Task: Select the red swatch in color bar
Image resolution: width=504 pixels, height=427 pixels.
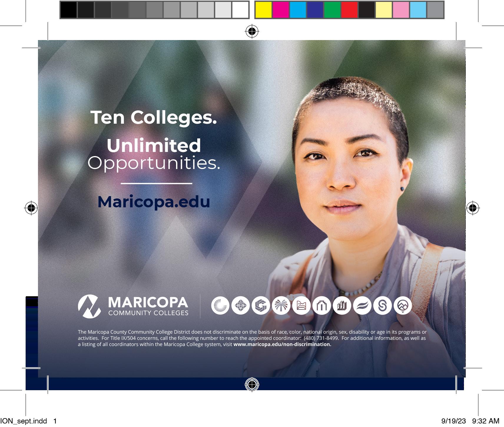Action: tap(349, 10)
